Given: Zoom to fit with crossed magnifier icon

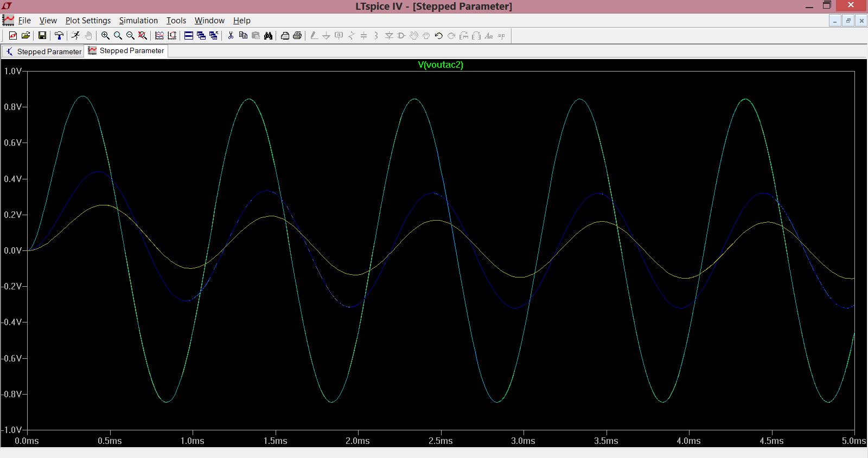Looking at the screenshot, I should coord(143,36).
